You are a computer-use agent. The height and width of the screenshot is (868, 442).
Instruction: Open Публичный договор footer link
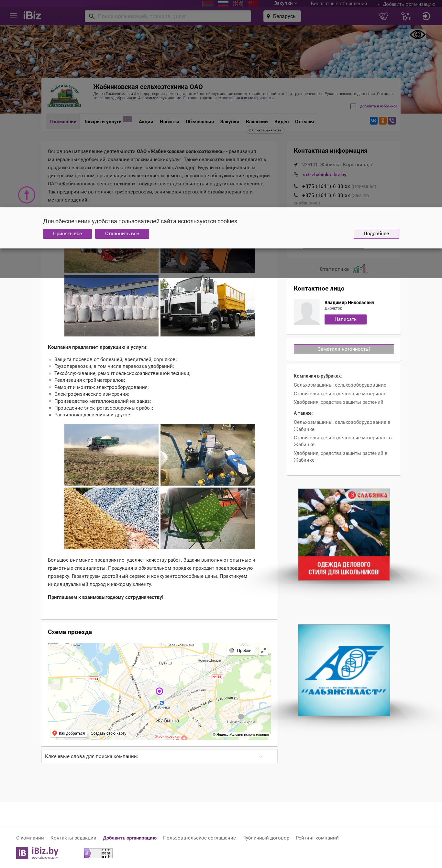[265, 838]
